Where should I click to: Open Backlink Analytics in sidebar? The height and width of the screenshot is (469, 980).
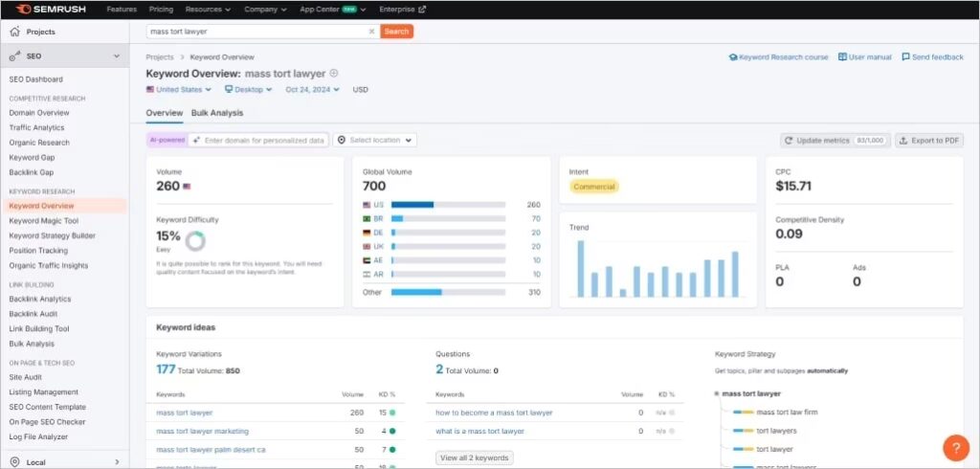(40, 299)
